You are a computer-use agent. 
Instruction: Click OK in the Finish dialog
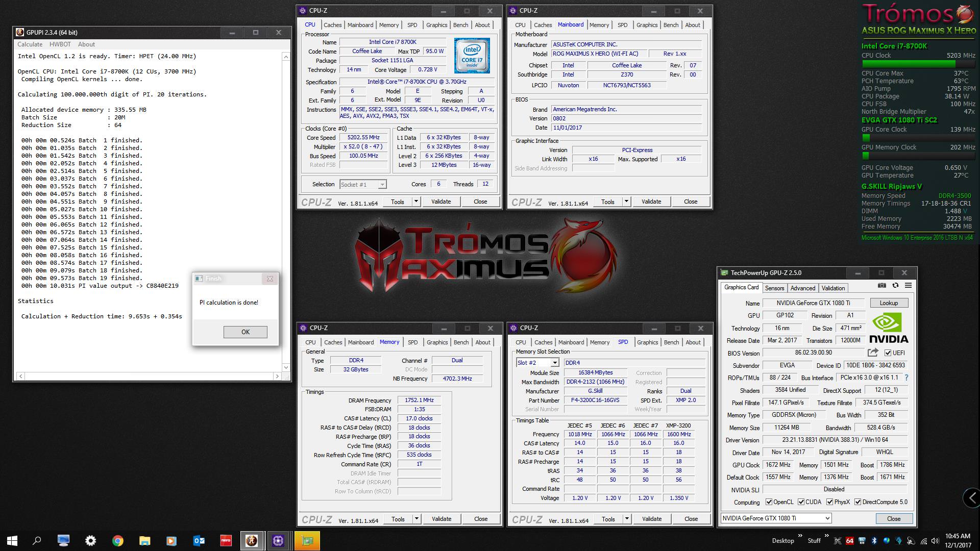[x=246, y=332]
